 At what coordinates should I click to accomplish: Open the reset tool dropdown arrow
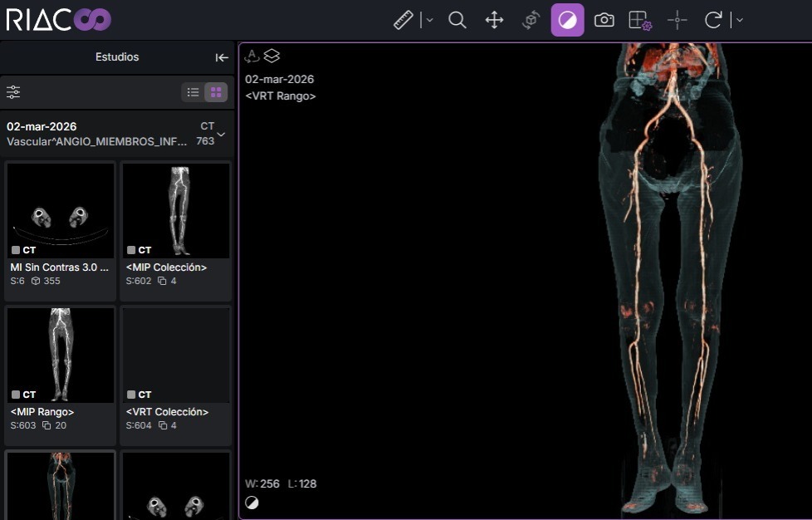[739, 20]
